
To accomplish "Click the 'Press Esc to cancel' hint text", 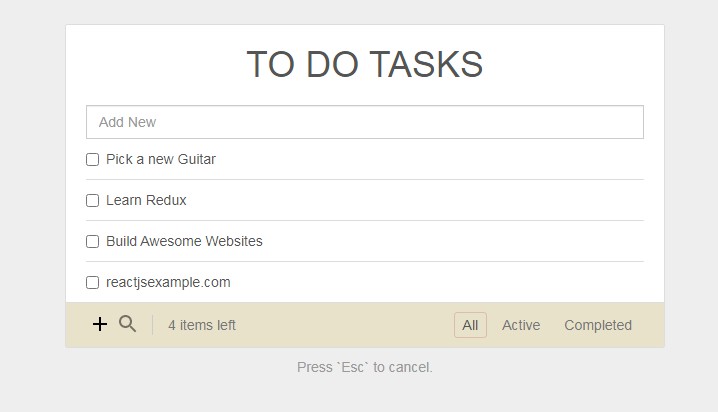I will tap(364, 367).
